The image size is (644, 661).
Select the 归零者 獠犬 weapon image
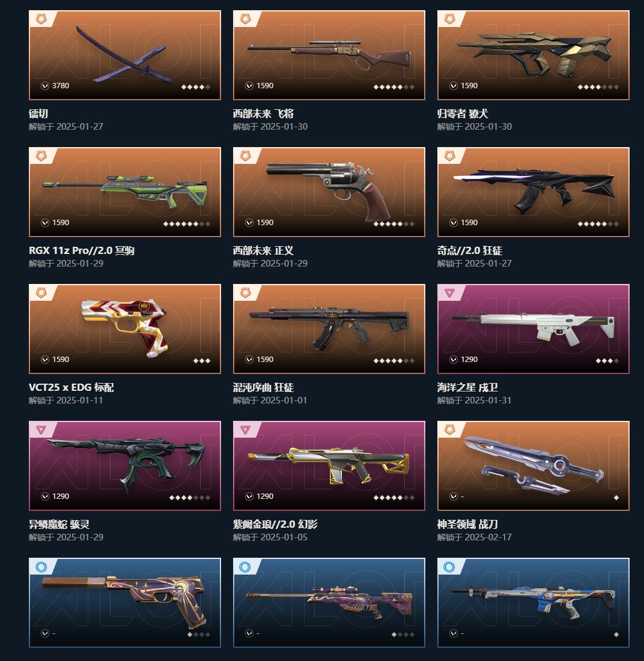click(533, 55)
